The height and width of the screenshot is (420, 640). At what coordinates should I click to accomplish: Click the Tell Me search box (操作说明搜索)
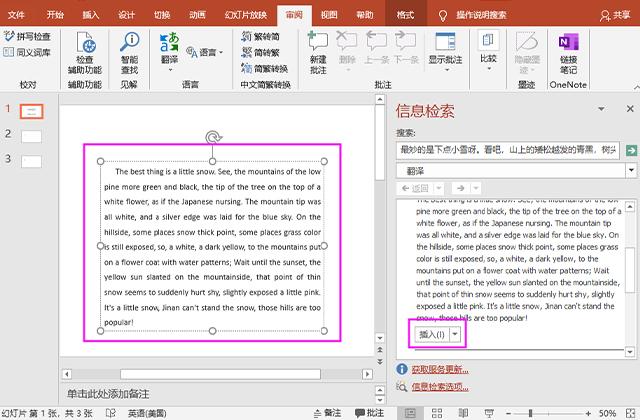point(473,15)
